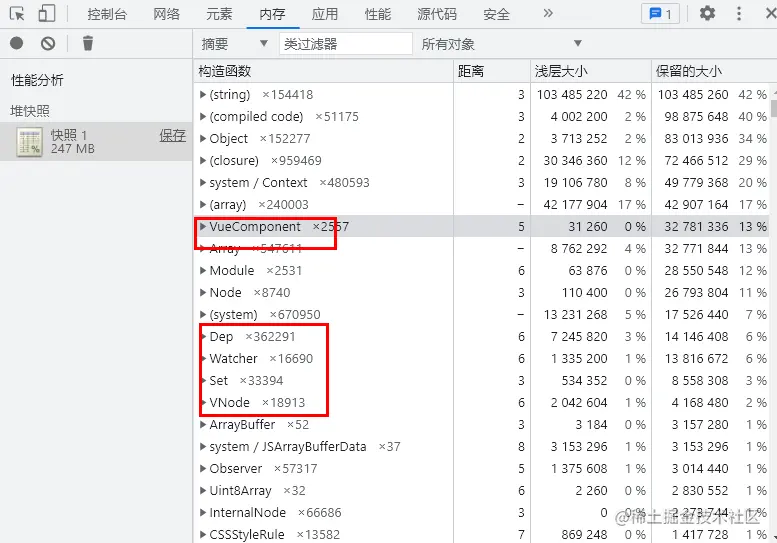
Task: Select the Set ×33394 row
Action: (482, 380)
